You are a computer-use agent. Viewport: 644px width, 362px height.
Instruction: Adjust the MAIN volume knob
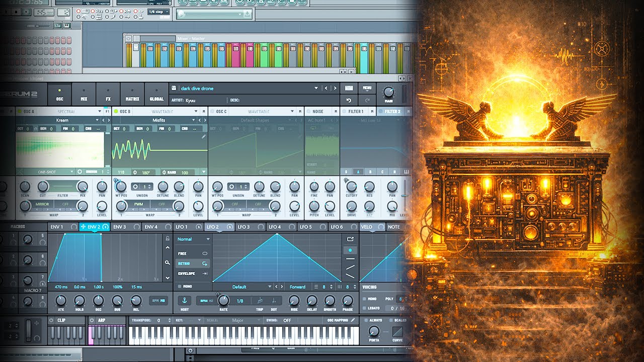[x=388, y=92]
